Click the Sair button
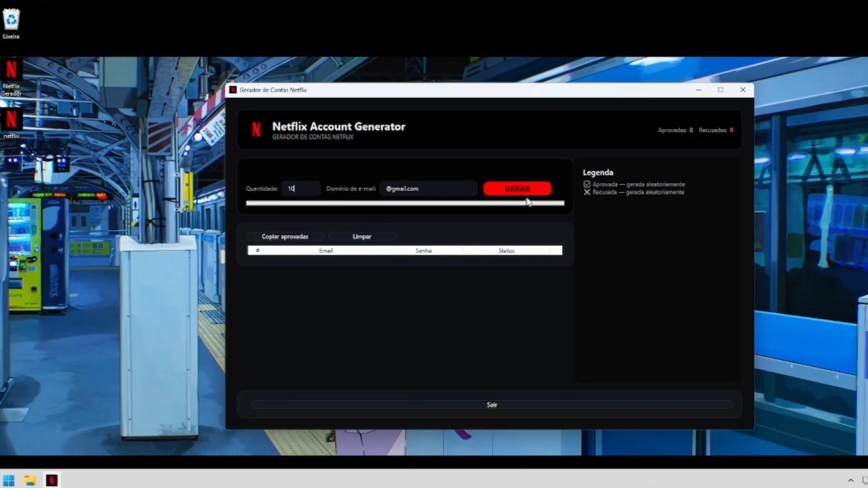The height and width of the screenshot is (488, 868). click(491, 404)
